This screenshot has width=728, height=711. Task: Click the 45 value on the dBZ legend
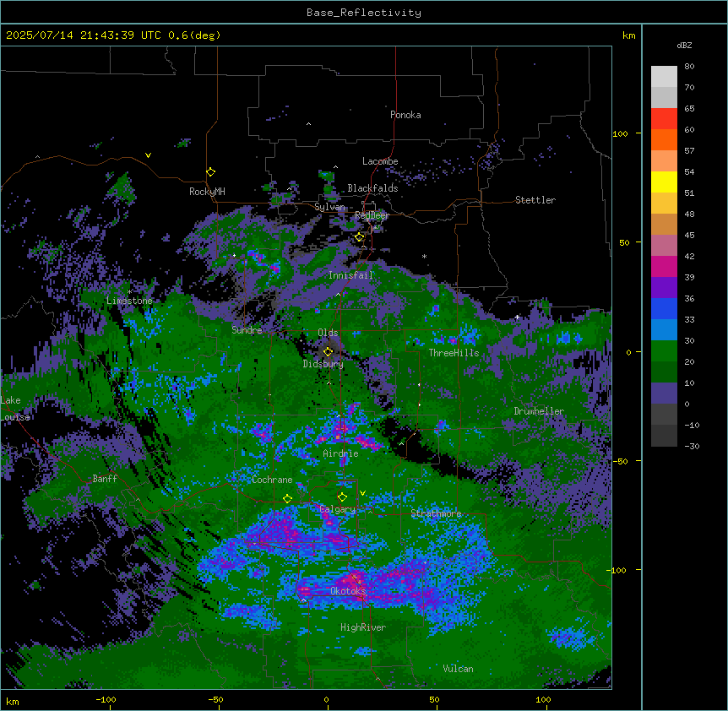689,236
